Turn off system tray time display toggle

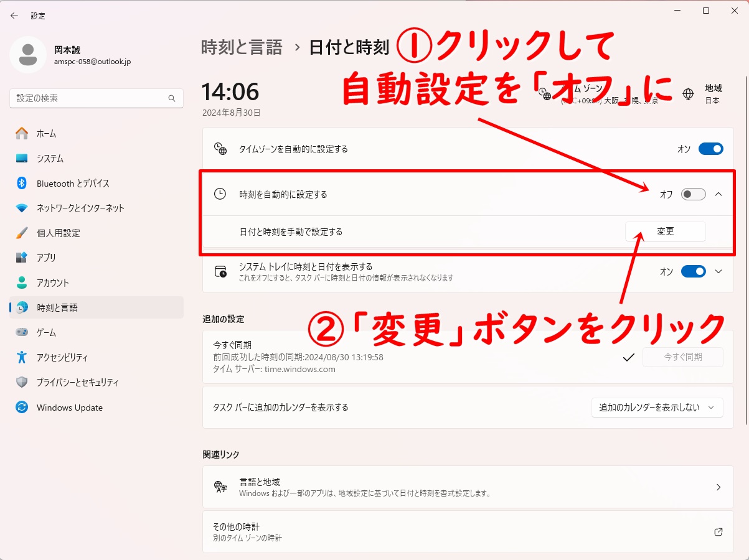pyautogui.click(x=693, y=271)
